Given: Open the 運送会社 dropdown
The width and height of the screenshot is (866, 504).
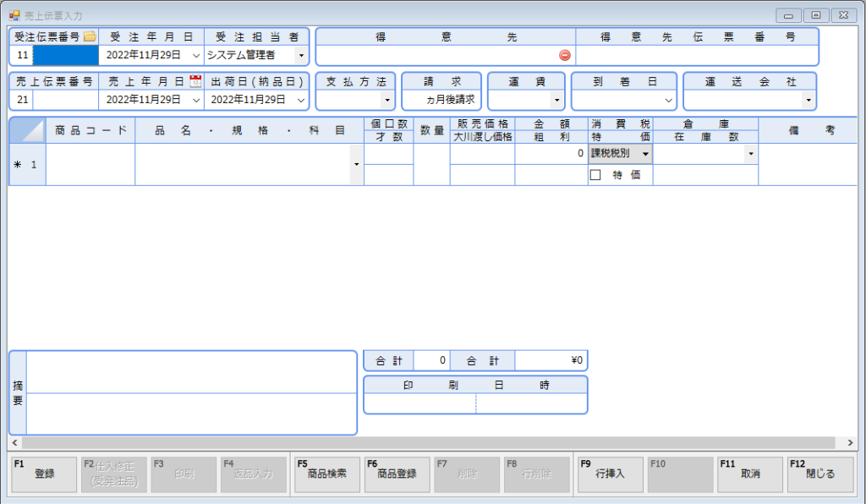Looking at the screenshot, I should pos(808,100).
